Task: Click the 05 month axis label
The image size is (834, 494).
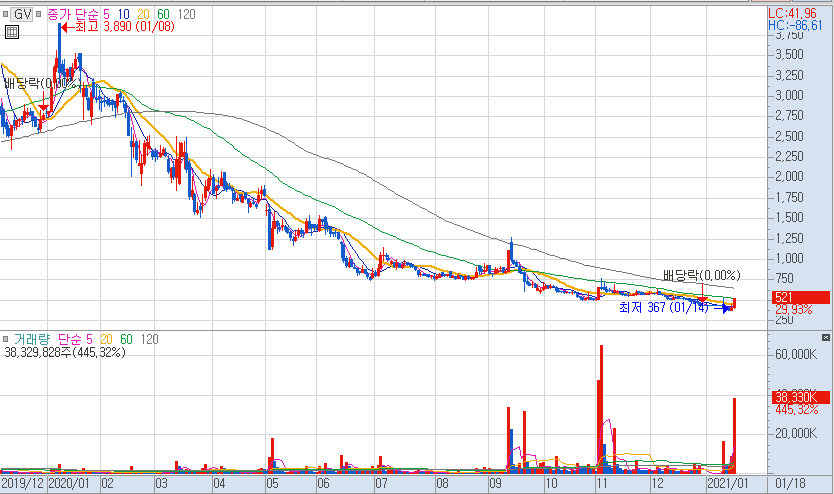Action: 272,483
